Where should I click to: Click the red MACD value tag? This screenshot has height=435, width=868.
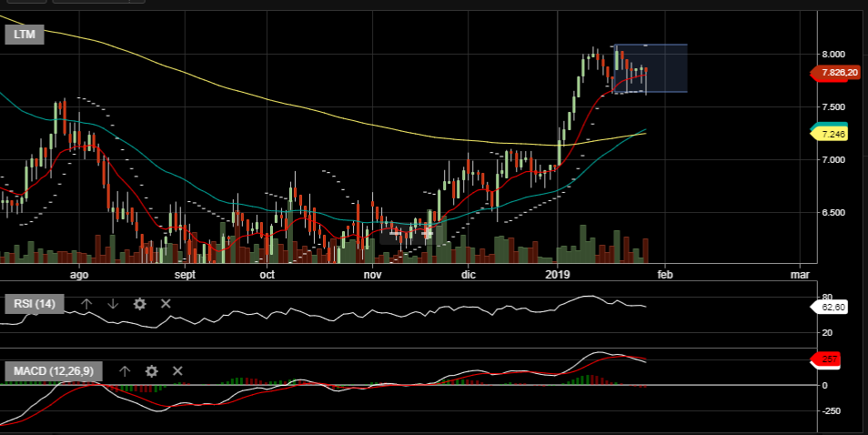(x=829, y=360)
